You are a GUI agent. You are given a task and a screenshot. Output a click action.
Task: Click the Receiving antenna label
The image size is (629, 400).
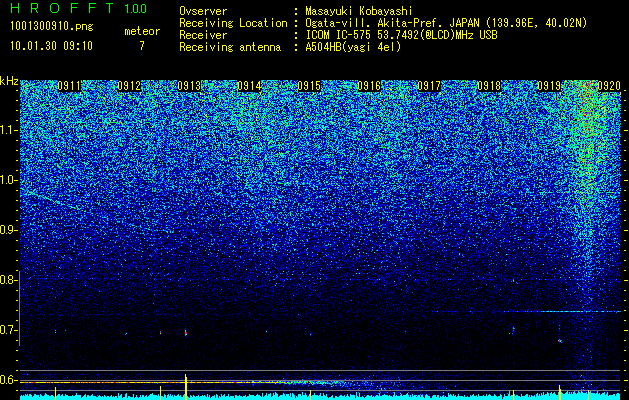230,47
